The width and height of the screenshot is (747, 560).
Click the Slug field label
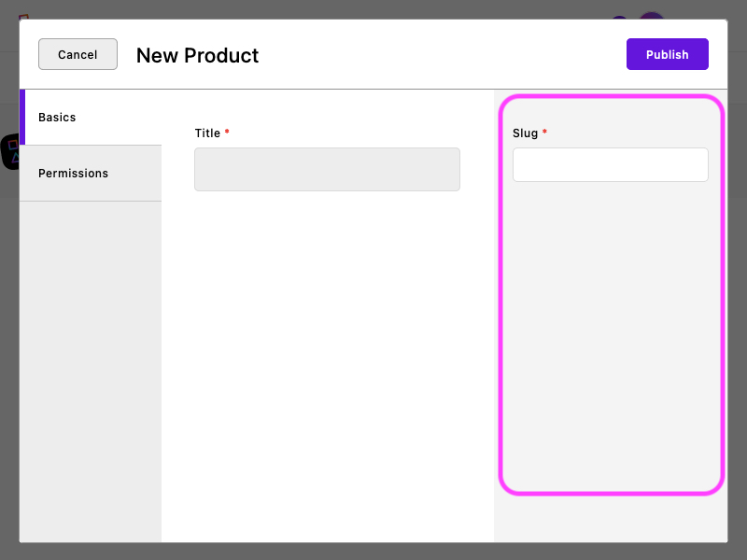point(525,133)
